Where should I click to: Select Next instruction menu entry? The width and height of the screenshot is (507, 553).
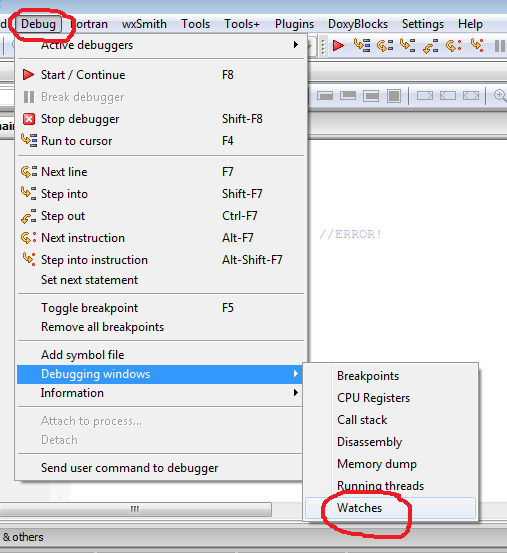coord(161,238)
